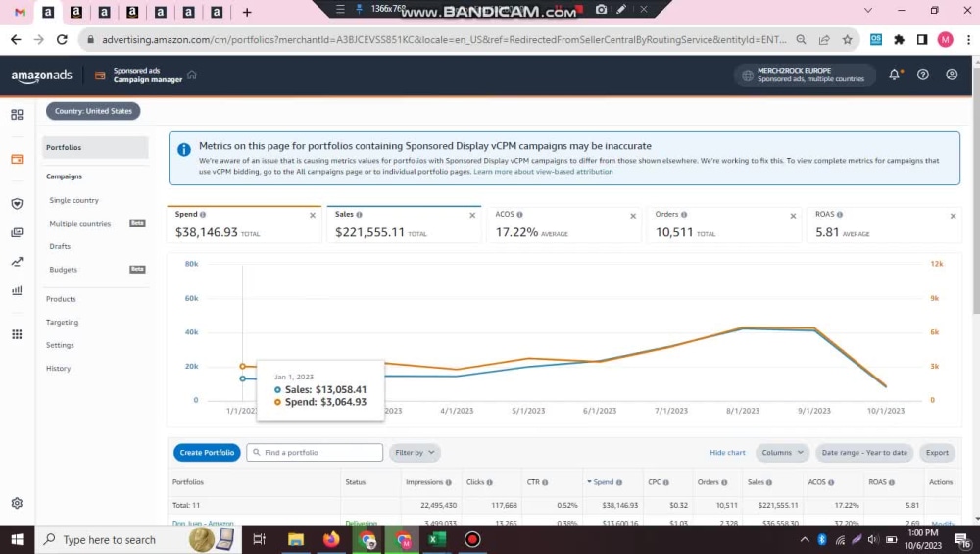Select Portfolios in the side menu
The width and height of the screenshot is (980, 554).
(96, 147)
